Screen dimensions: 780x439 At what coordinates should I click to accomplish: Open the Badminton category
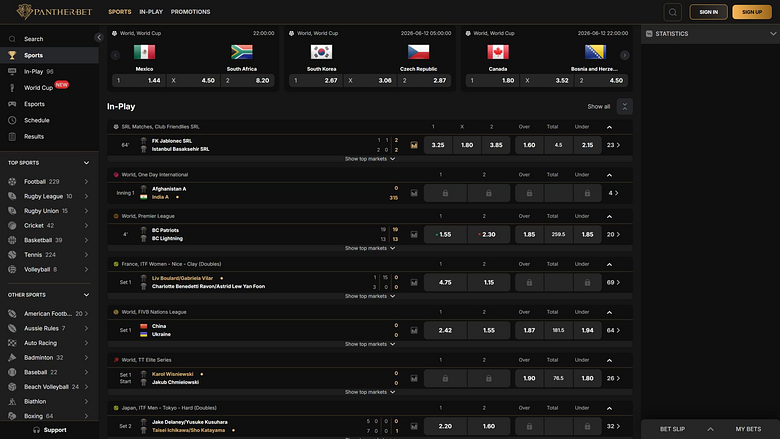(48, 357)
